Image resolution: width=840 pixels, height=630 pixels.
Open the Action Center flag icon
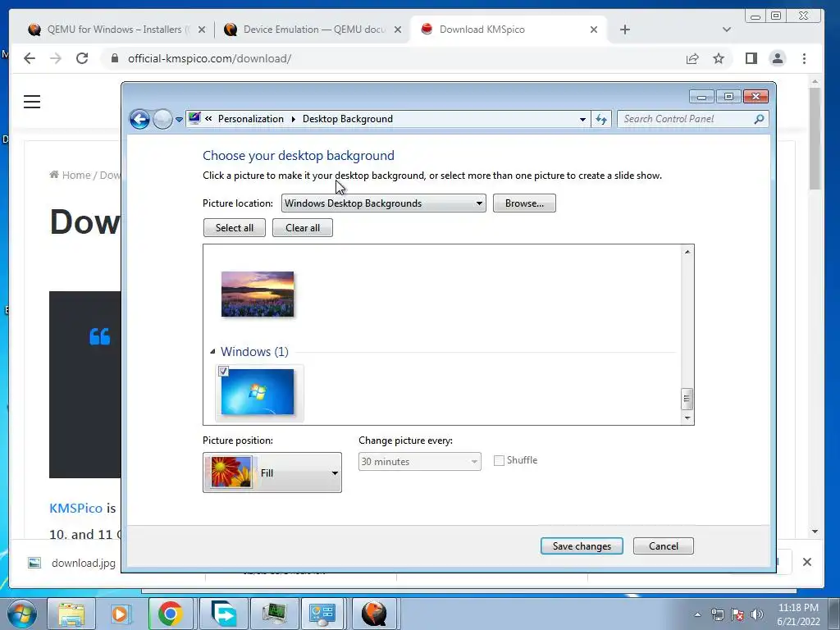coord(737,614)
